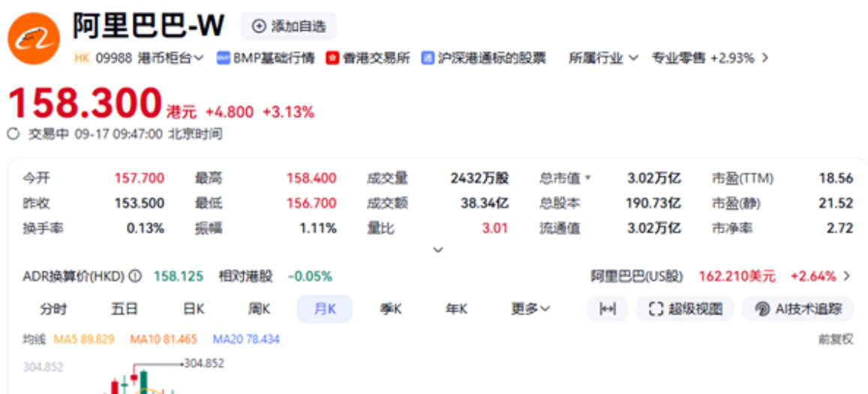Switch to the 季K chart tab
This screenshot has width=868, height=394.
(390, 308)
